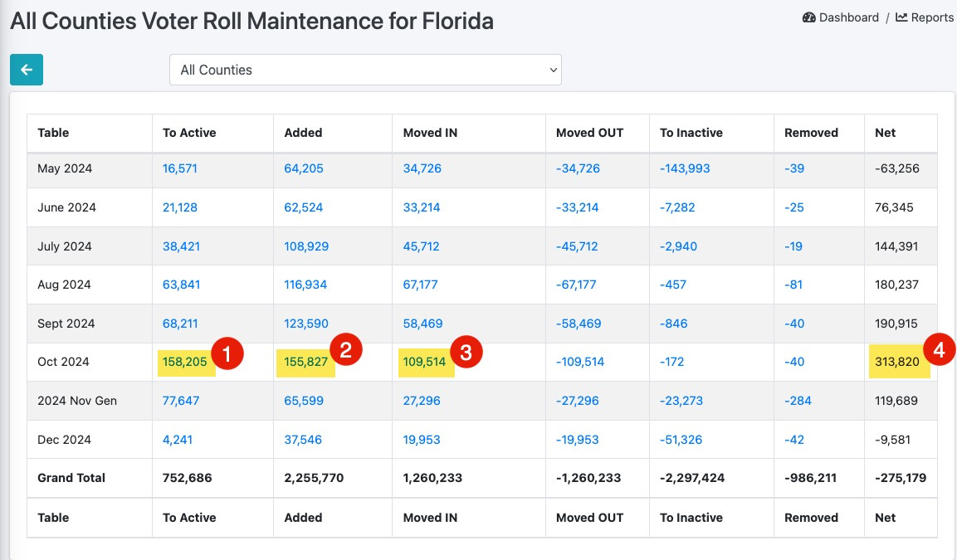Click Aug 2024 To Inactive value -457

(x=672, y=285)
